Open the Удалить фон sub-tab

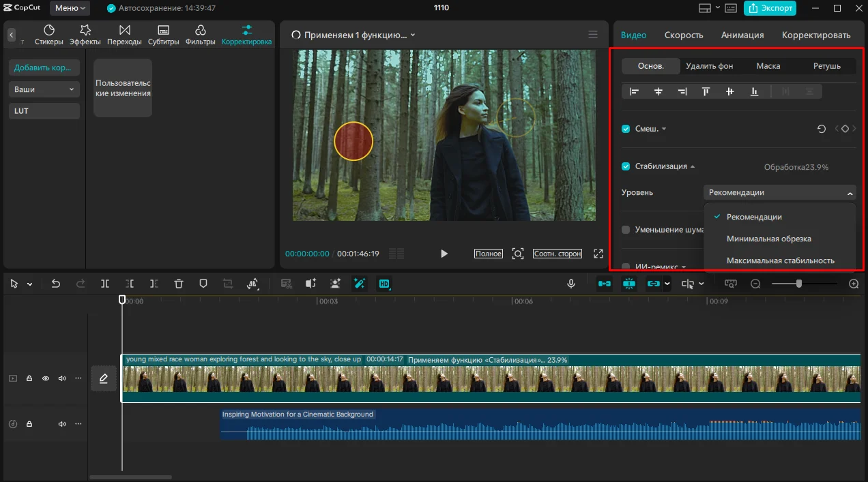(710, 66)
